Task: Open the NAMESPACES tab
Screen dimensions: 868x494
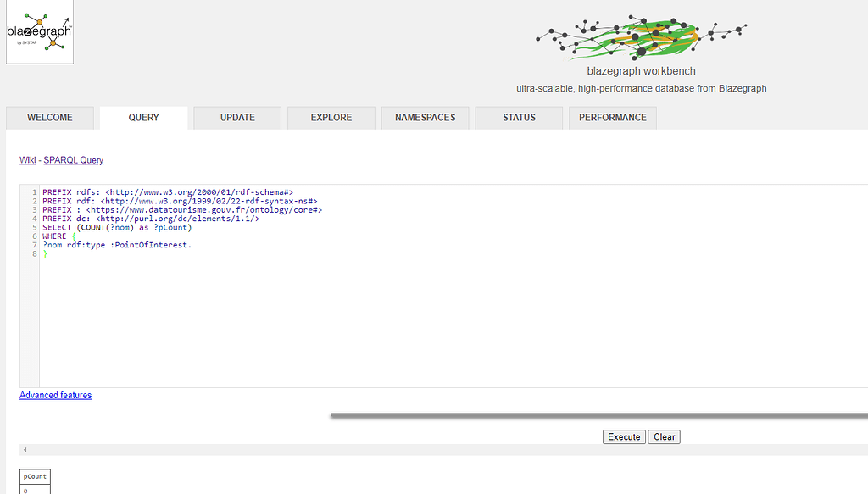Action: pyautogui.click(x=426, y=118)
